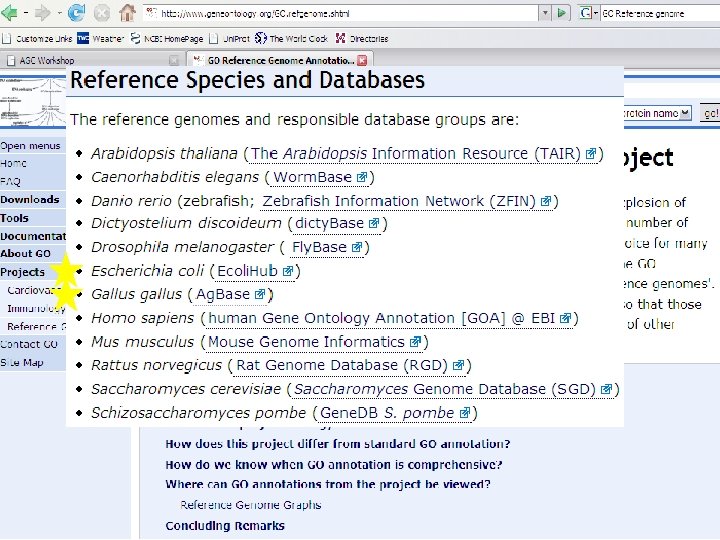Click external link icon after SGD
Image resolution: width=720 pixels, height=540 pixels.
pyautogui.click(x=606, y=389)
